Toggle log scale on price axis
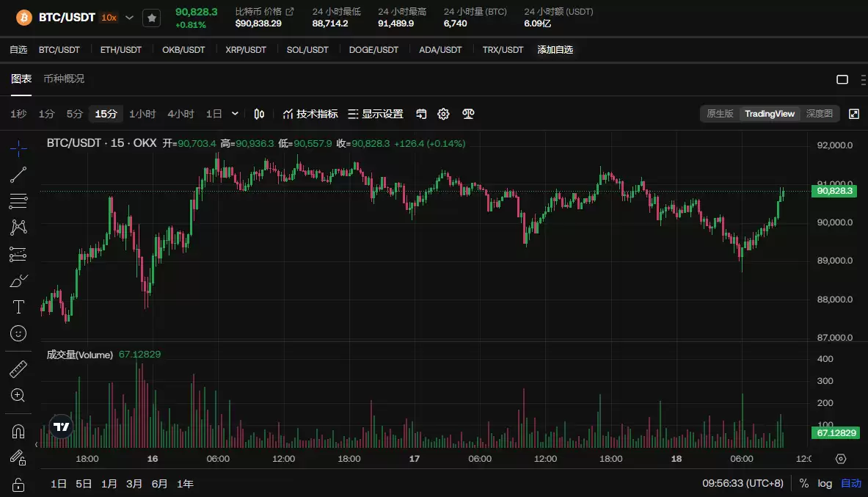The width and height of the screenshot is (868, 497). pos(824,483)
